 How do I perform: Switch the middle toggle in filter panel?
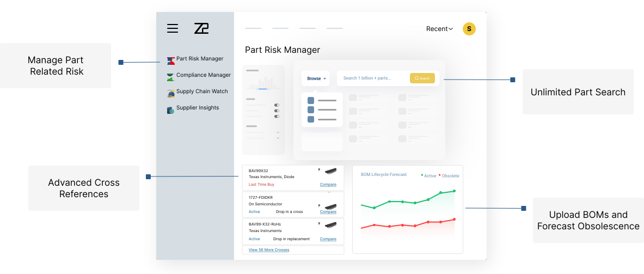point(277,111)
